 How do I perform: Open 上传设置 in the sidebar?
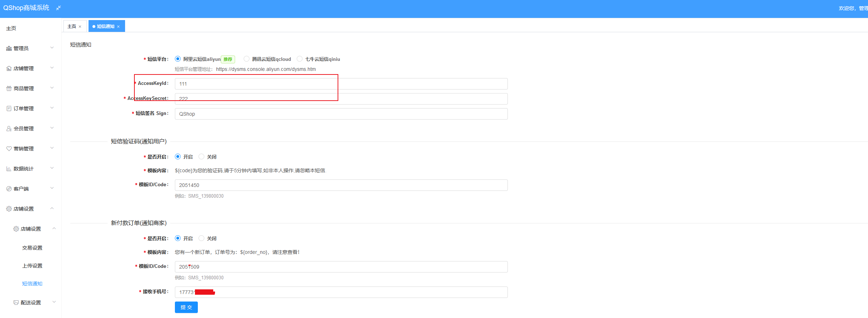coord(32,266)
